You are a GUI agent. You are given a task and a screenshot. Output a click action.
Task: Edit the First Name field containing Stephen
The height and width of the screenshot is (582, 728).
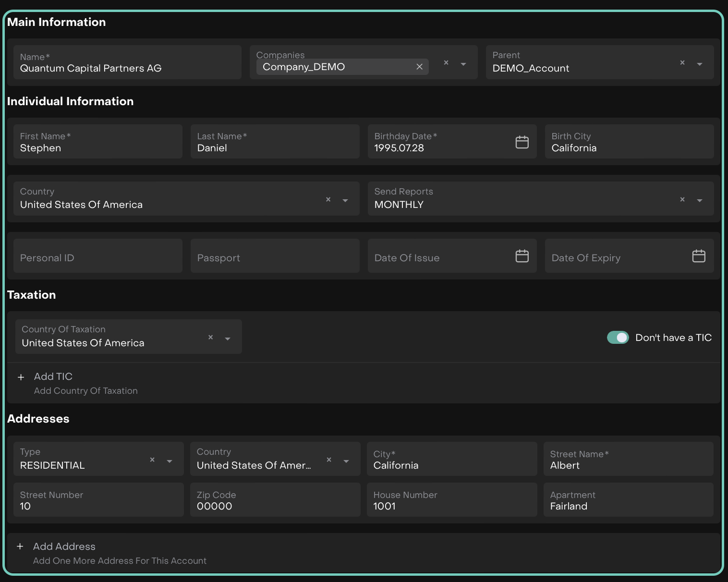pyautogui.click(x=98, y=148)
